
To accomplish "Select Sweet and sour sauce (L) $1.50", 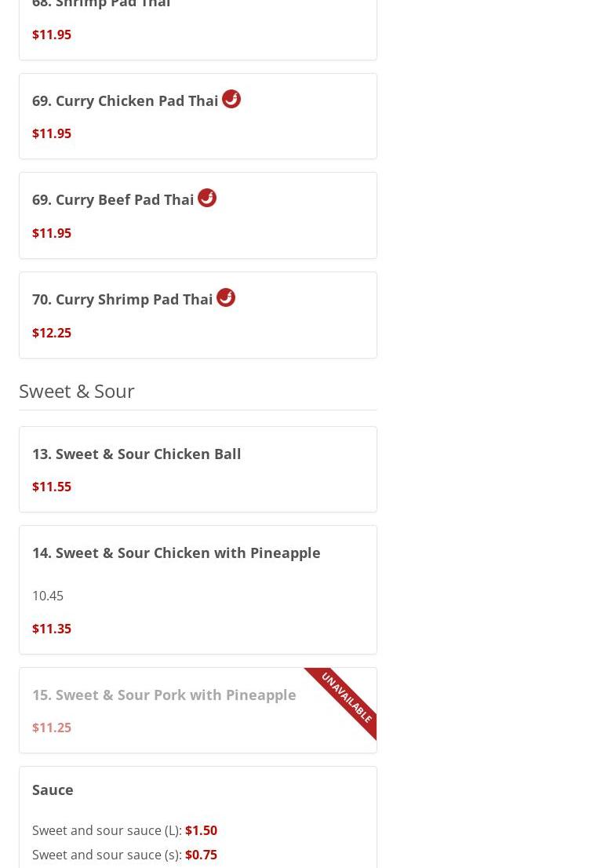I will [x=125, y=830].
